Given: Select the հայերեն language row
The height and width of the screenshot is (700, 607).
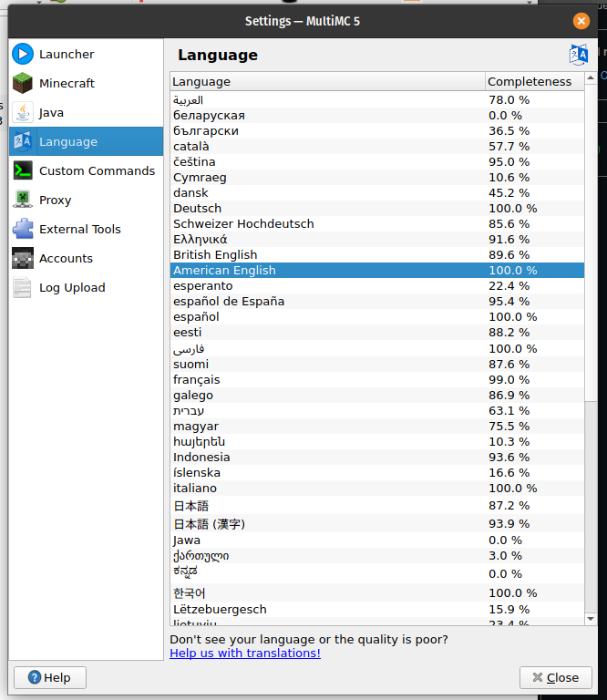Looking at the screenshot, I should (x=377, y=442).
